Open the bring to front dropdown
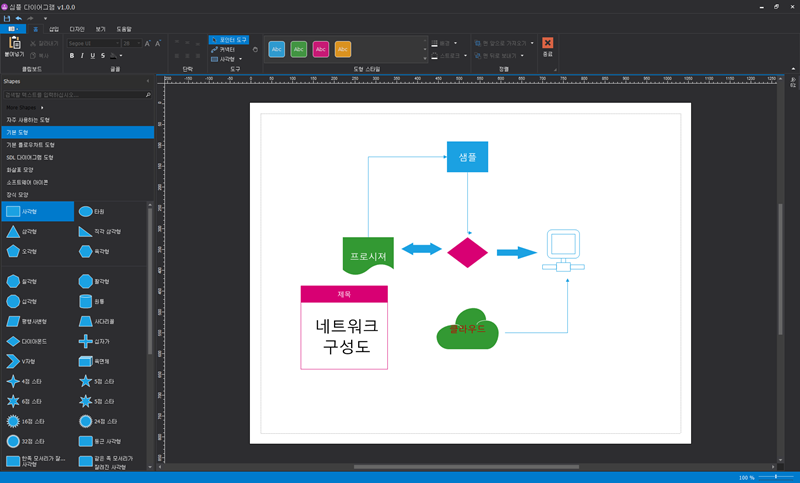This screenshot has width=800, height=483. click(x=532, y=43)
